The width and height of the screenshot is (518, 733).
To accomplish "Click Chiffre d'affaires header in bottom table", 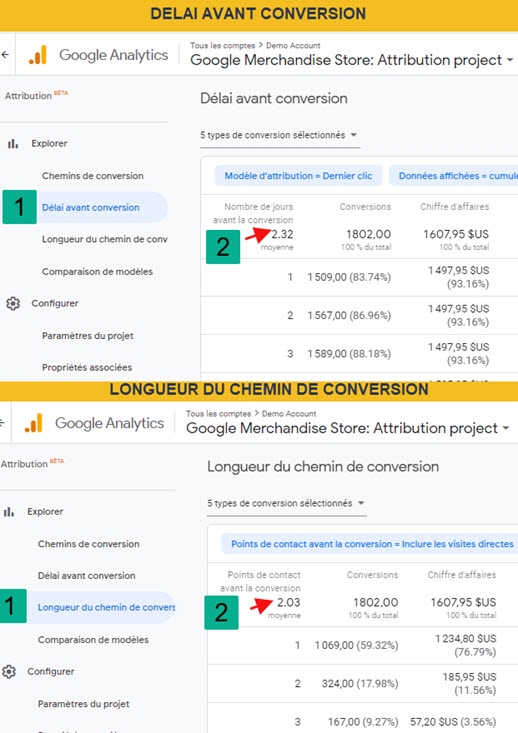I will coord(462,575).
